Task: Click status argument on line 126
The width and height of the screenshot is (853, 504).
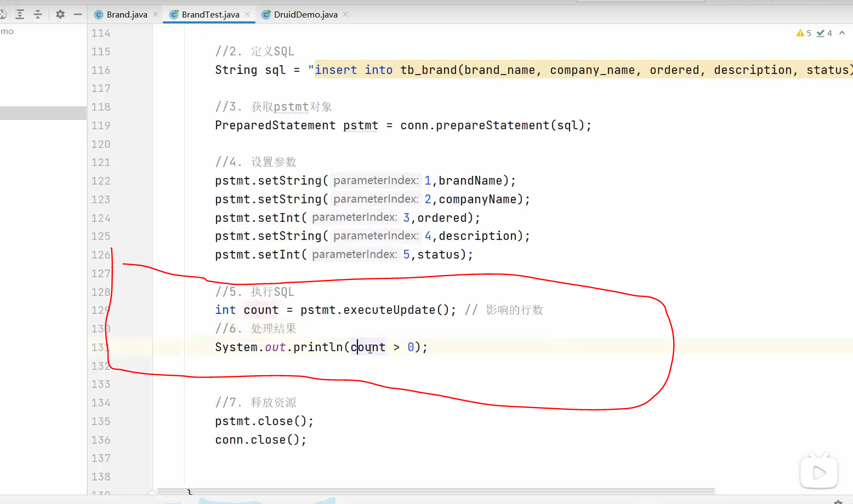Action: [439, 255]
